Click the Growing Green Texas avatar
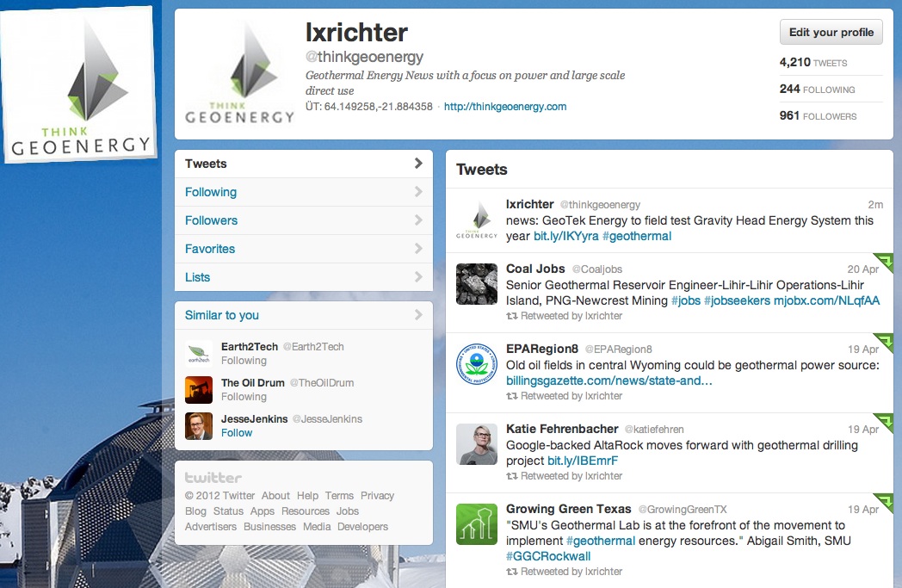Screen dimensions: 902x588 pos(477,524)
